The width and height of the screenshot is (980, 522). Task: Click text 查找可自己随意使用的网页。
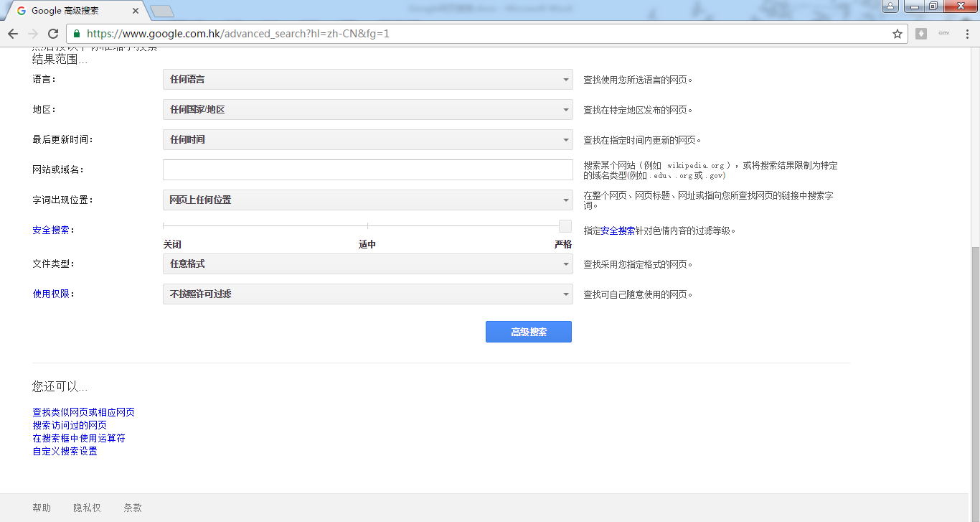click(638, 295)
